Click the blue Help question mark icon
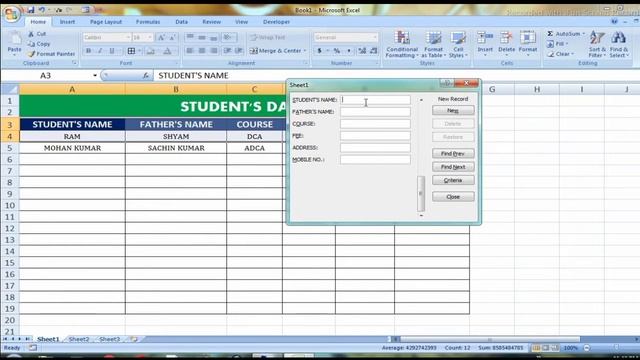This screenshot has width=640, height=360. [x=615, y=22]
